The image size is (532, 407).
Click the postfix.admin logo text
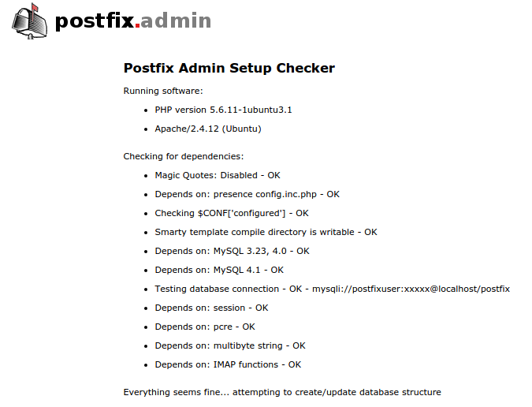(x=133, y=20)
